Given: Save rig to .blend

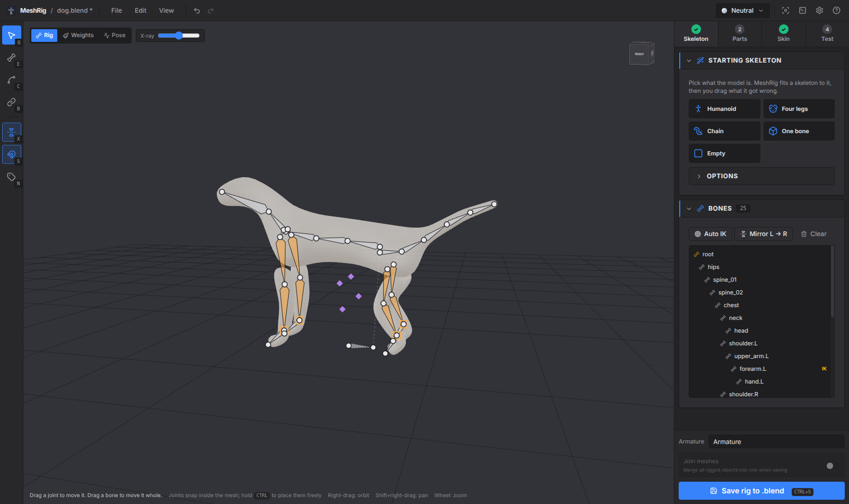Looking at the screenshot, I should coord(761,491).
